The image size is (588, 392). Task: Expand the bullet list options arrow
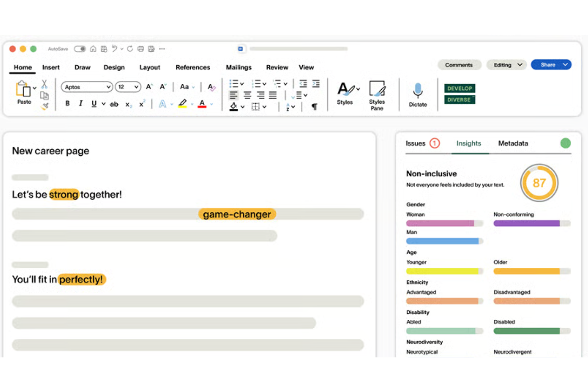pos(242,84)
